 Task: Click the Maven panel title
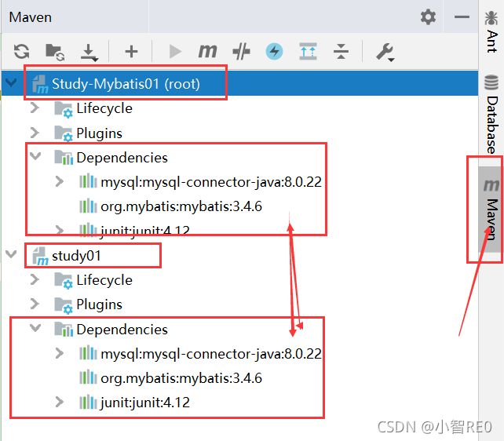click(x=30, y=17)
